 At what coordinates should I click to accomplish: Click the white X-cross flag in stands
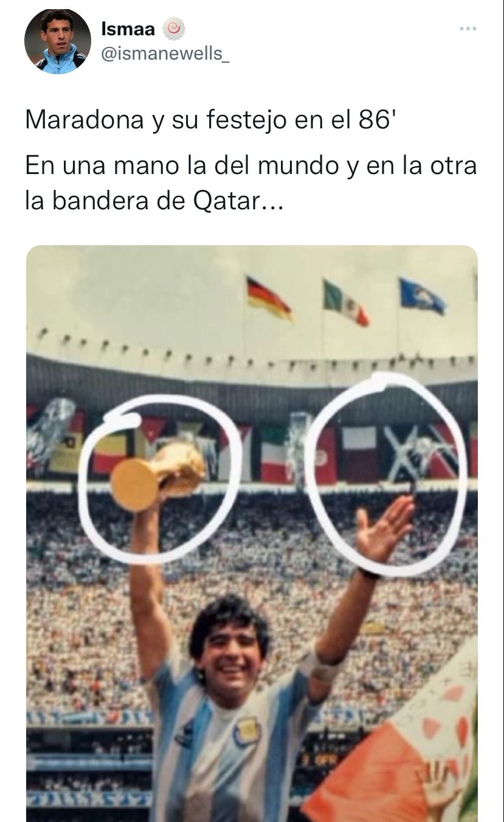click(420, 451)
